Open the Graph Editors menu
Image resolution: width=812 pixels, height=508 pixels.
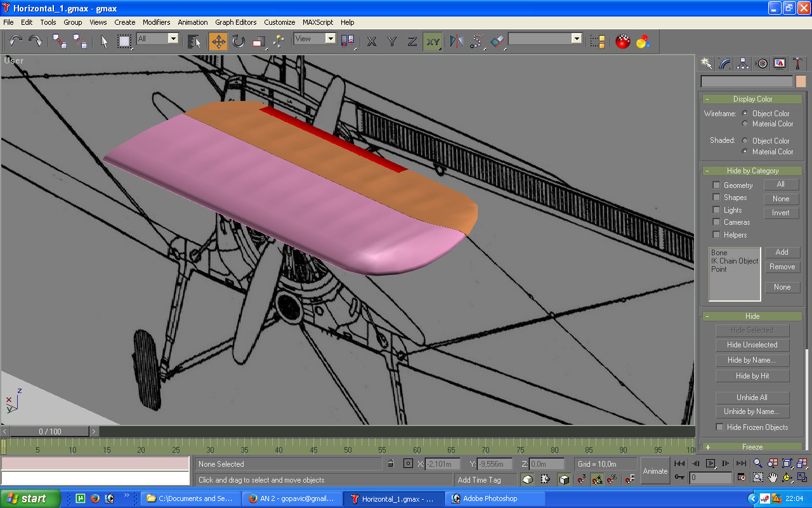(x=235, y=22)
